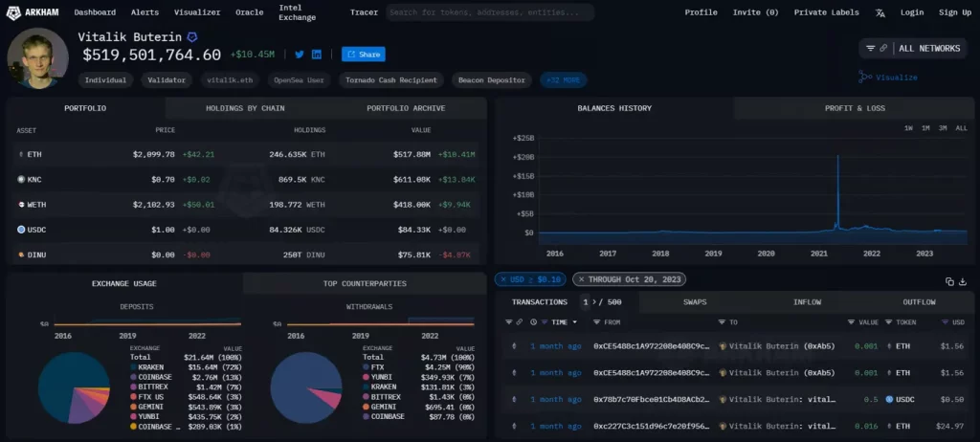Select the ALL chart range
Image resolution: width=980 pixels, height=442 pixels.
coord(961,128)
